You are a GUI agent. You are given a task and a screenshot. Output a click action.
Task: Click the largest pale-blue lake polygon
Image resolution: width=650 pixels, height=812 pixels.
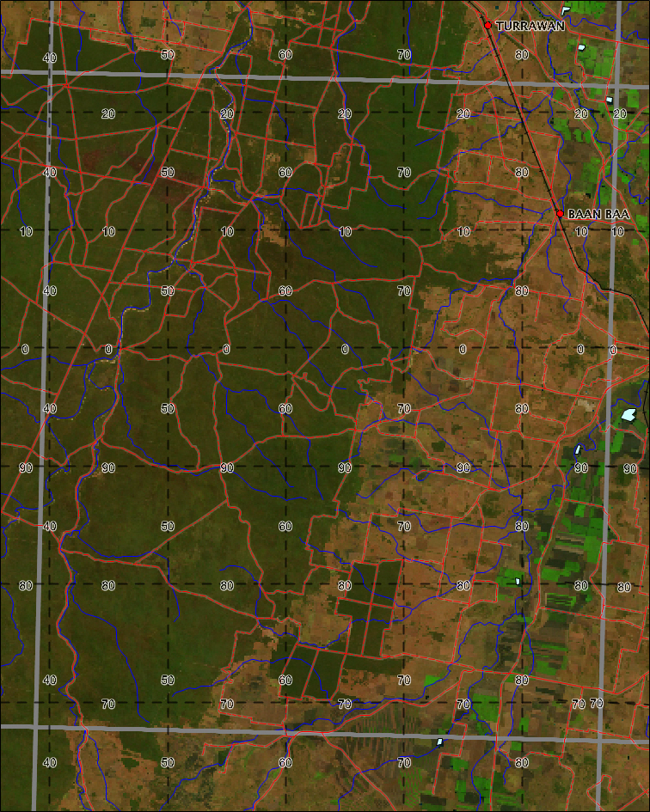(x=629, y=414)
